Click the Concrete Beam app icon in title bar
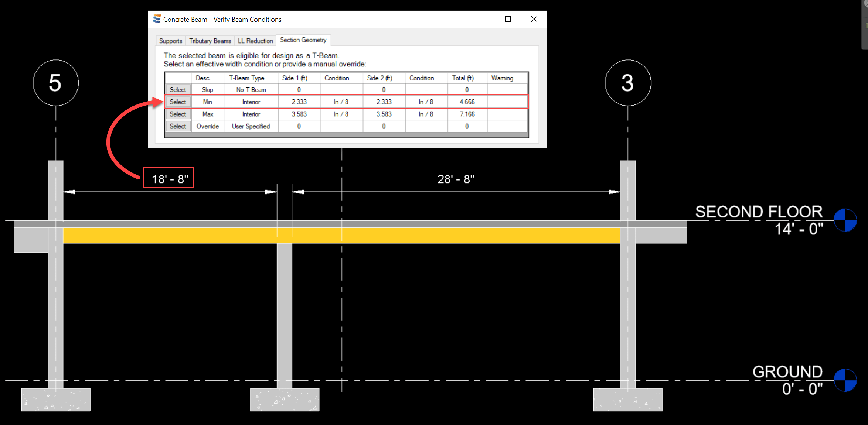Viewport: 868px width, 425px height. [156, 19]
